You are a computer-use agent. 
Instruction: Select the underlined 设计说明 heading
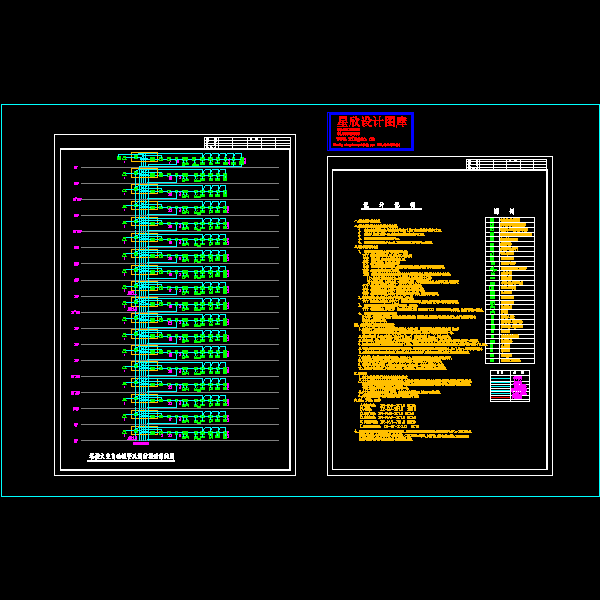[x=391, y=205]
